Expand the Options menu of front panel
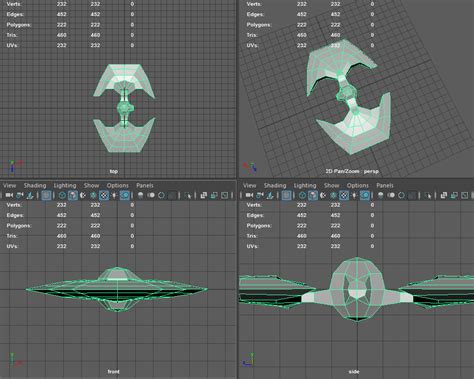 (x=118, y=185)
